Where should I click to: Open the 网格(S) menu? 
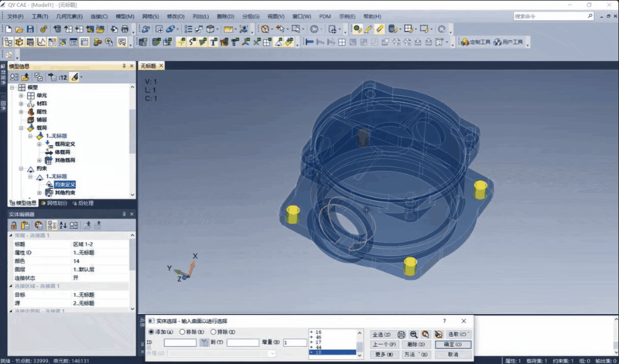coord(151,15)
